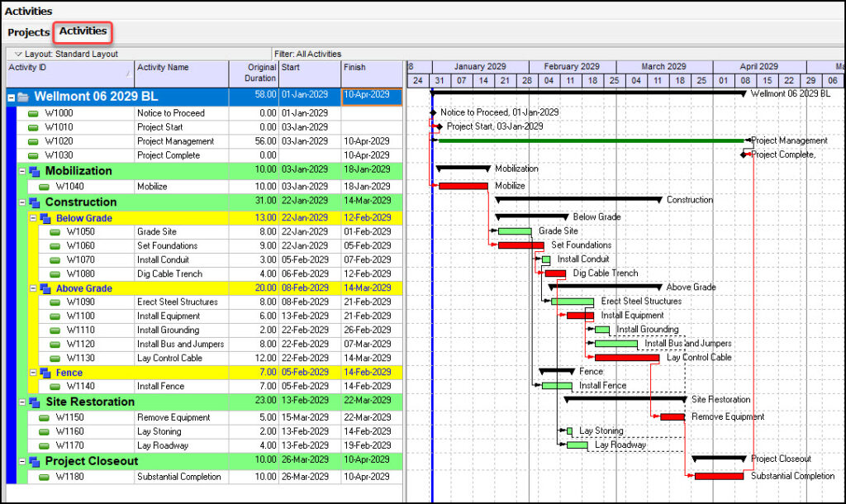Collapse the Construction WBS group
The width and height of the screenshot is (846, 504).
pyautogui.click(x=22, y=202)
